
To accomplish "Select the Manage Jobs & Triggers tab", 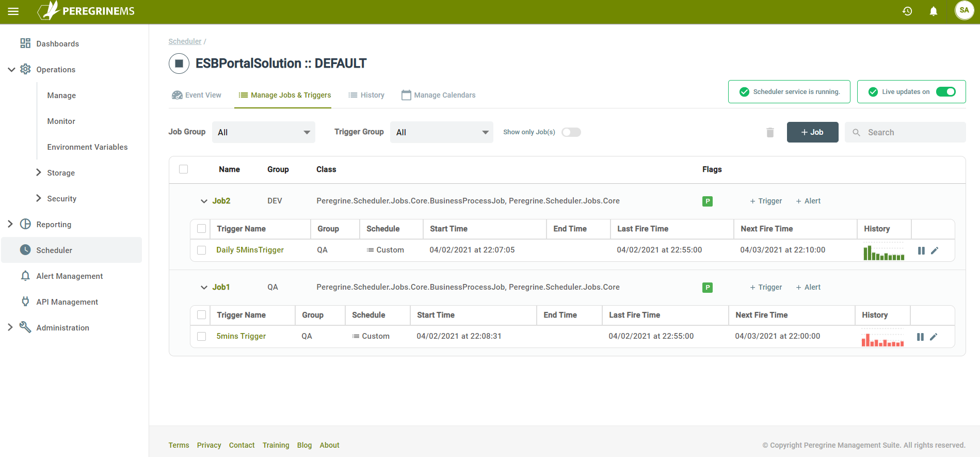I will (x=284, y=95).
